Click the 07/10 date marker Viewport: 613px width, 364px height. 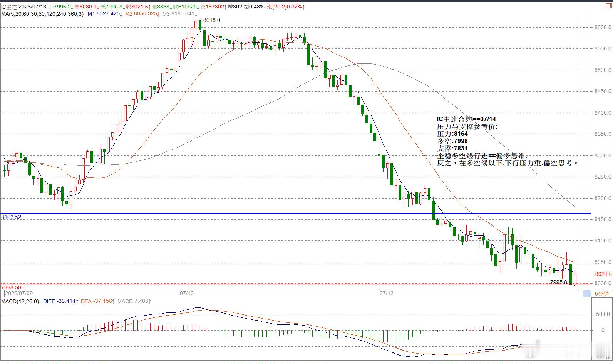pos(187,293)
